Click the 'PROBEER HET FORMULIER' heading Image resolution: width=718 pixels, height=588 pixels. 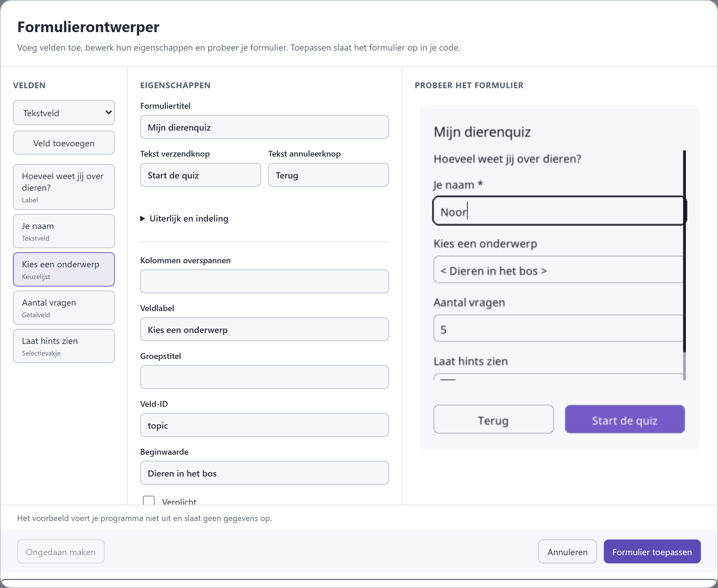[x=469, y=85]
